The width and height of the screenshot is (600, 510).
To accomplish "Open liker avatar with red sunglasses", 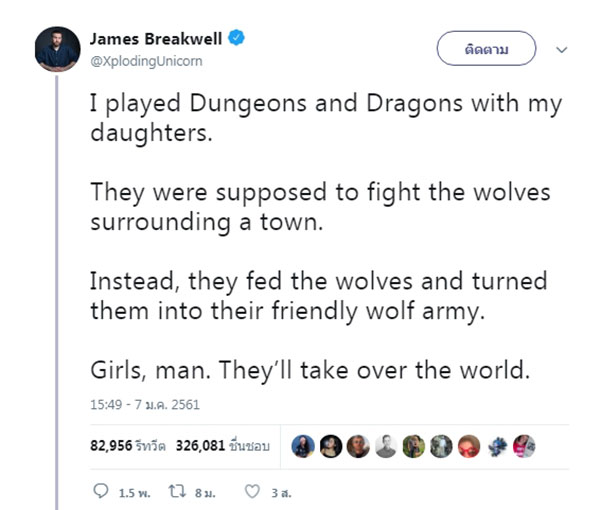I will point(469,446).
